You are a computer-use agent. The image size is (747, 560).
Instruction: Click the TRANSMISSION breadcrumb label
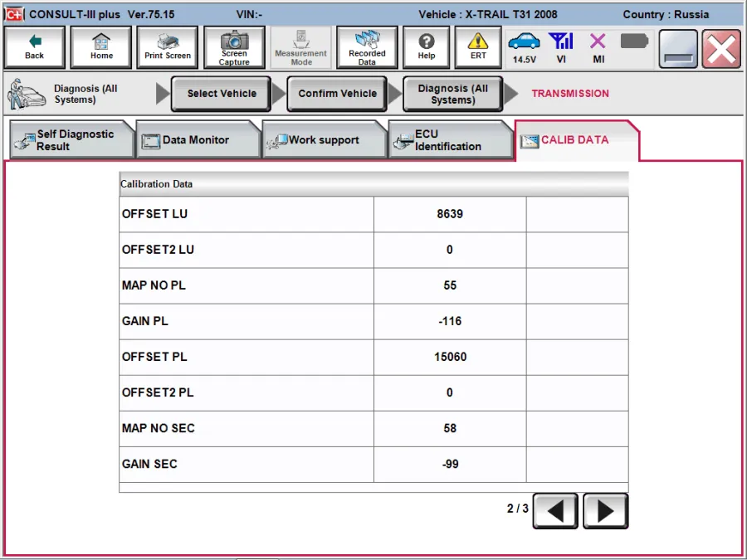570,93
